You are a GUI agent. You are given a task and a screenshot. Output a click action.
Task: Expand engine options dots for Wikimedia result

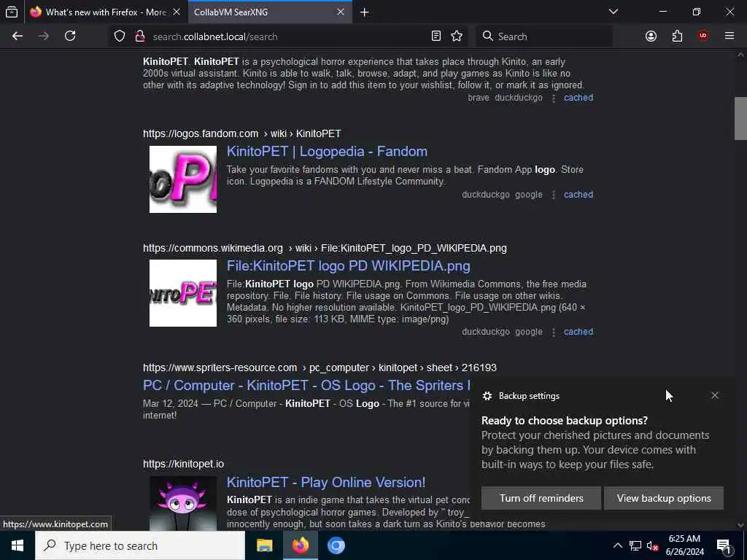(x=553, y=332)
